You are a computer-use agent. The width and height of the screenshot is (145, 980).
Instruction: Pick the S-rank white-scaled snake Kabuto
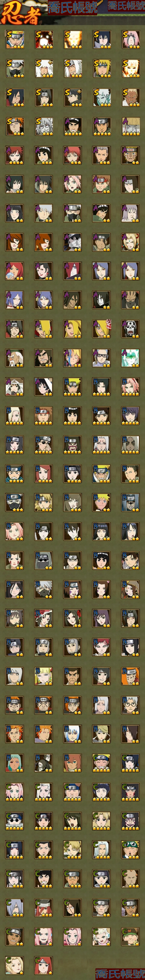(x=101, y=97)
